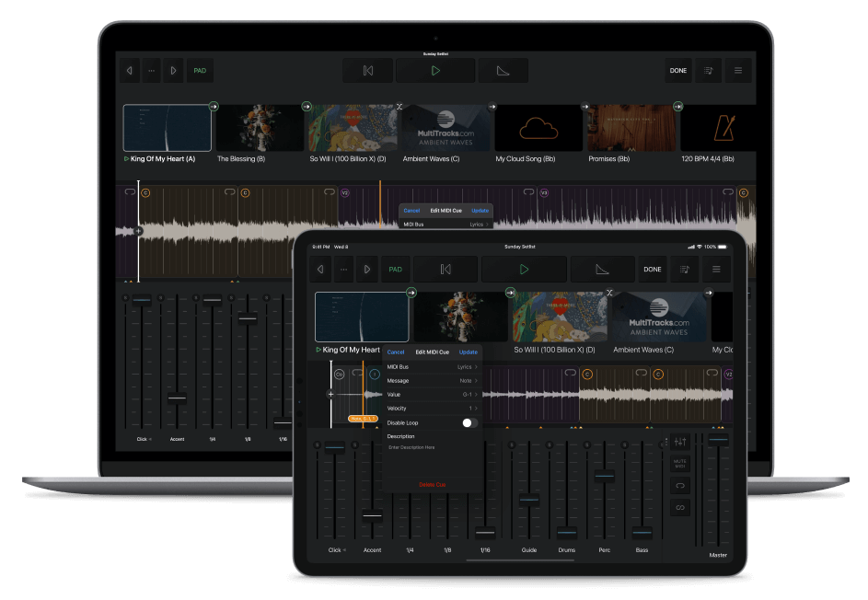This screenshot has width=868, height=600.
Task: Click the red Delete Cue button
Action: pyautogui.click(x=432, y=484)
